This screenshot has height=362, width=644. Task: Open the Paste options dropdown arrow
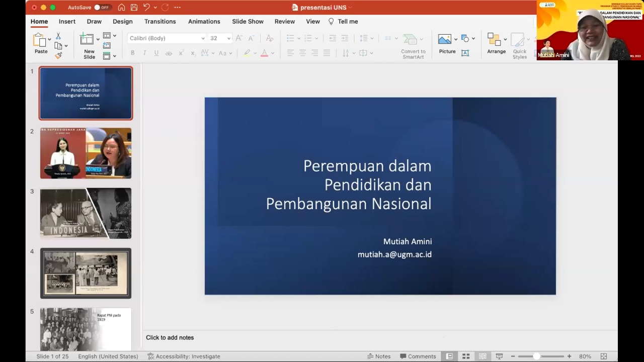[x=49, y=39]
